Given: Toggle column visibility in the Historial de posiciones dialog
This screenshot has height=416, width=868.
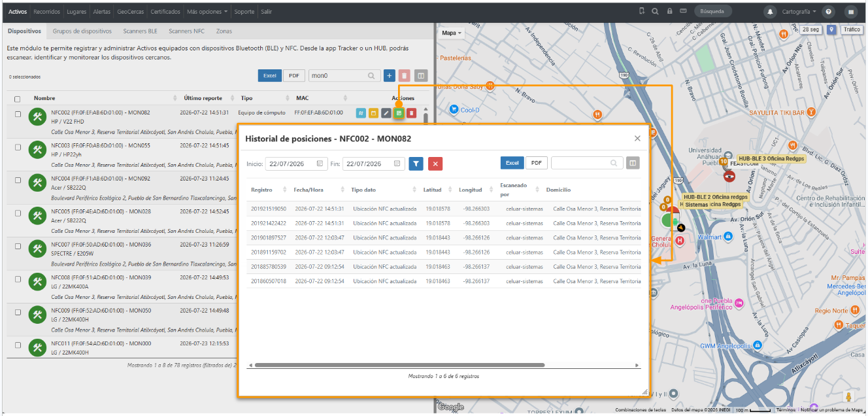Looking at the screenshot, I should pos(632,163).
